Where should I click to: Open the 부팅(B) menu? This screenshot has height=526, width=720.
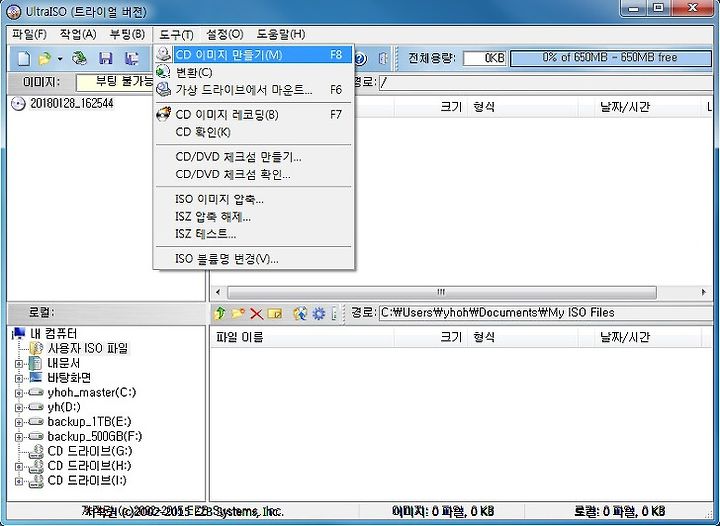[x=128, y=34]
